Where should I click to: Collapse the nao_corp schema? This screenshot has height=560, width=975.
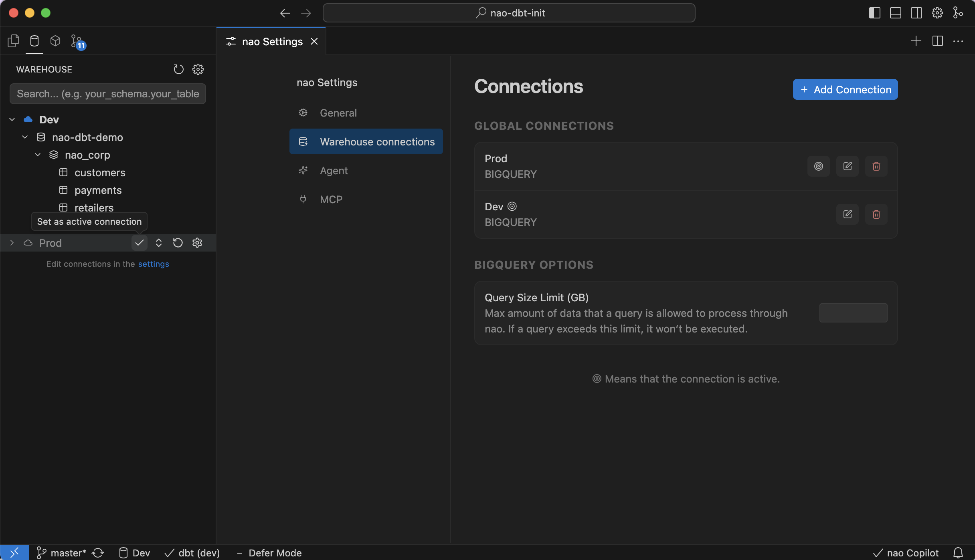tap(38, 155)
